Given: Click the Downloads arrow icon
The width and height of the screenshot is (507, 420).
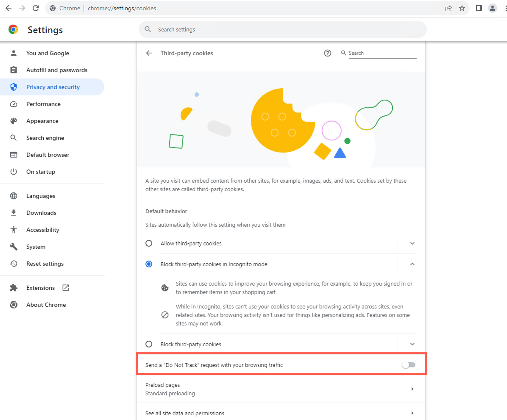Looking at the screenshot, I should click(14, 213).
